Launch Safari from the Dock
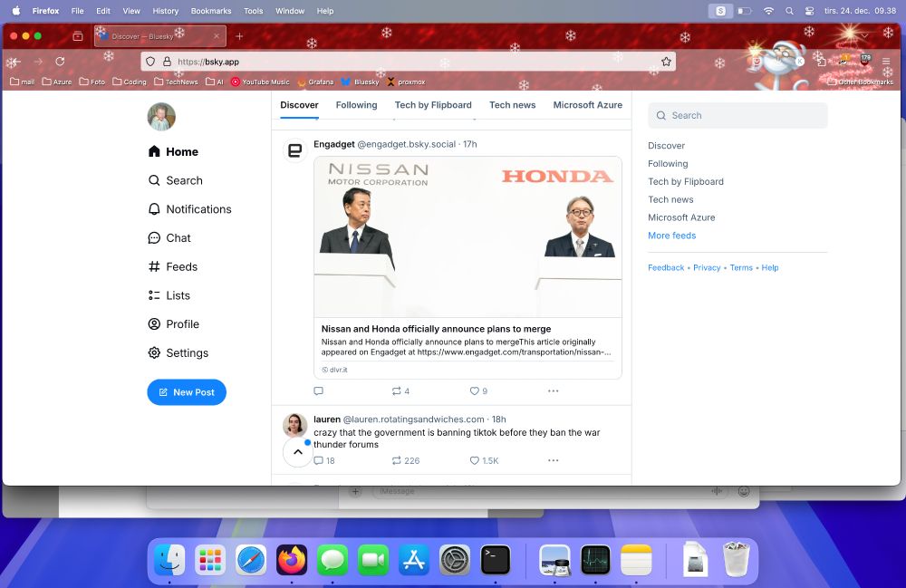Screen dimensions: 906x588 point(251,560)
